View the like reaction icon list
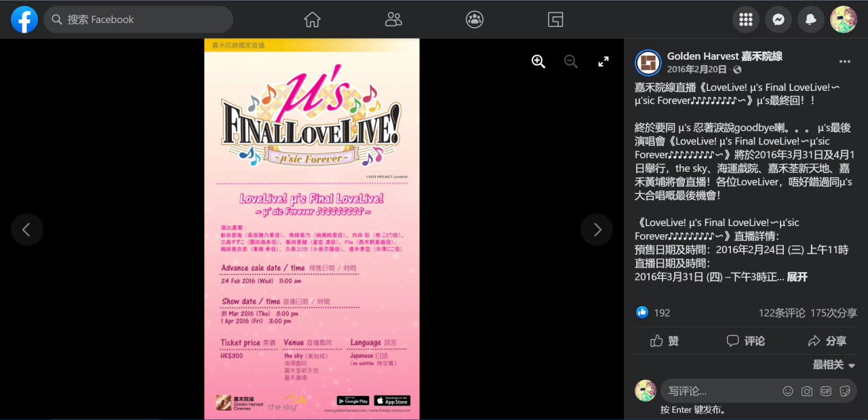 coord(642,312)
